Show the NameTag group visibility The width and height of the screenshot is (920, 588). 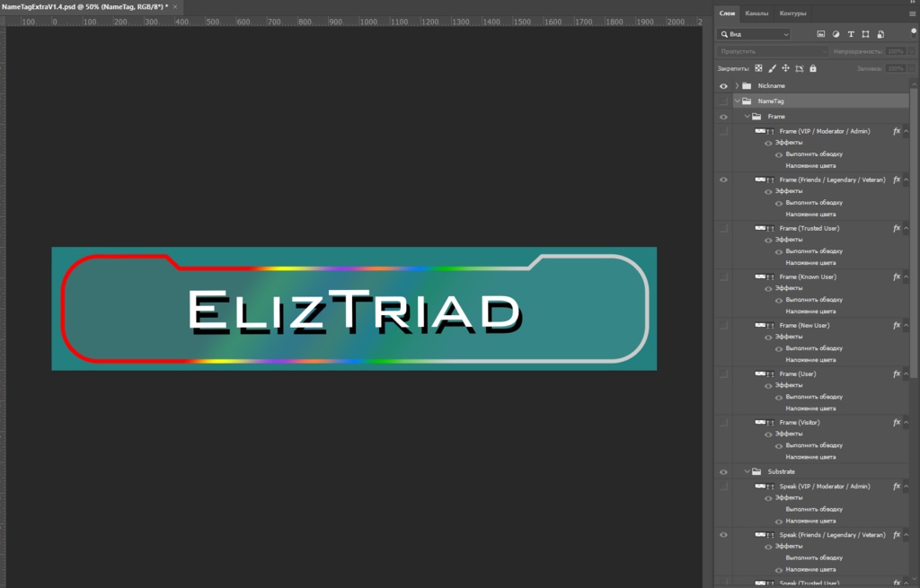[x=723, y=101]
